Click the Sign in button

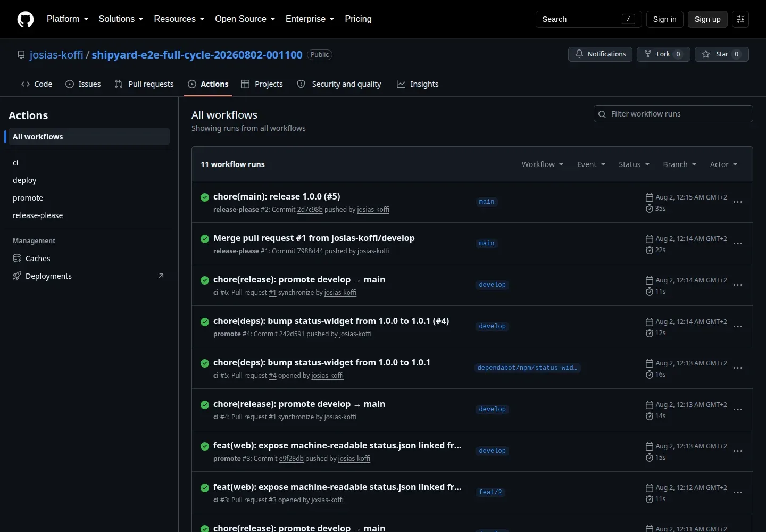tap(665, 19)
